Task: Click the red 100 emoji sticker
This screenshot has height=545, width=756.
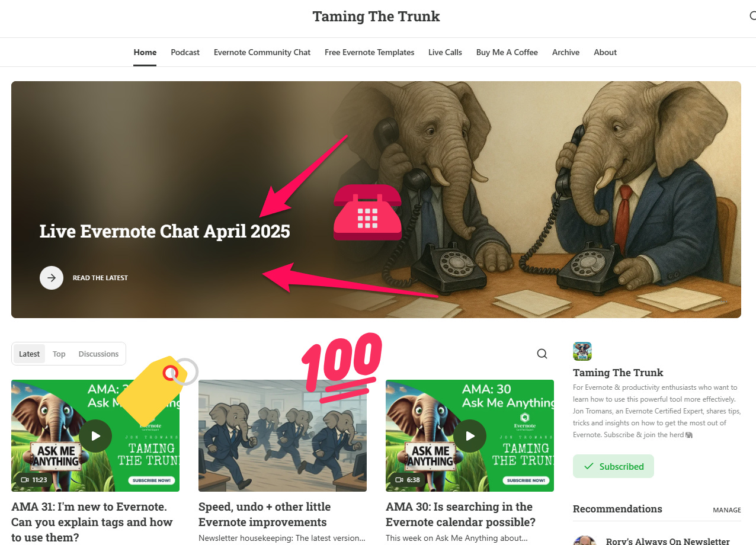Action: click(x=341, y=368)
